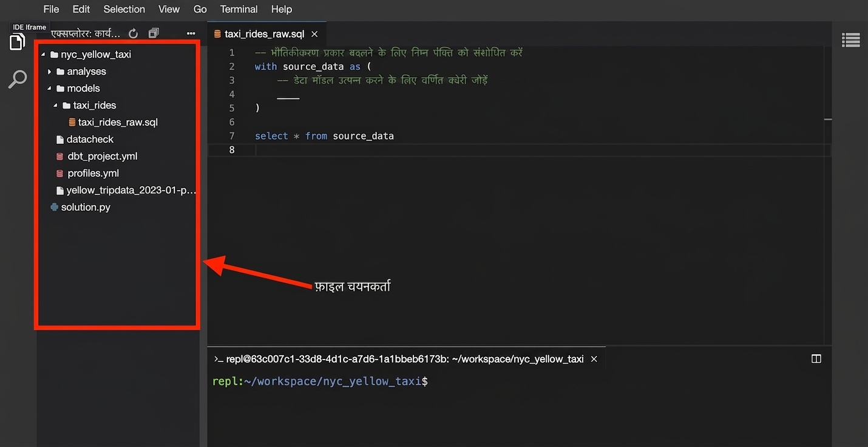868x447 pixels.
Task: Click the yellow_tripdata file icon
Action: [x=59, y=190]
